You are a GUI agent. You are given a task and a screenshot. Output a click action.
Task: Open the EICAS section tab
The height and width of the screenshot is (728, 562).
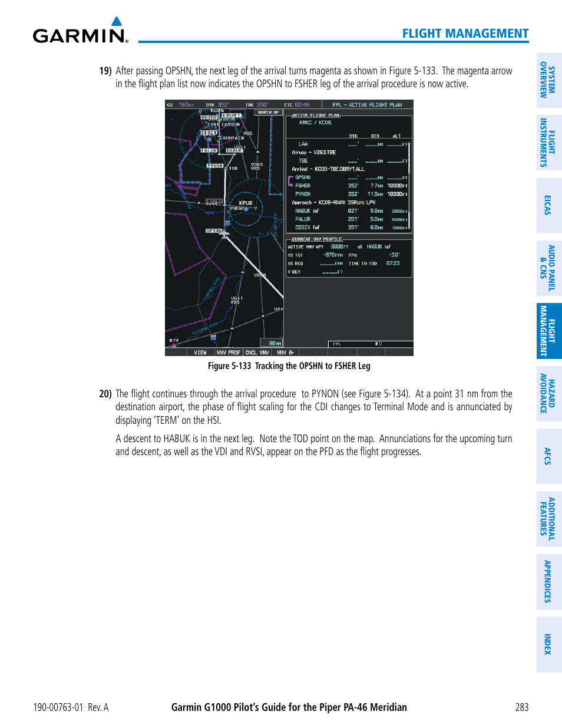(x=548, y=205)
